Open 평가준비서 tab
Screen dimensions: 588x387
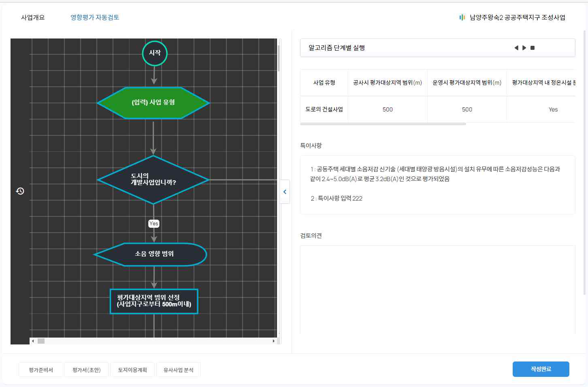tap(41, 370)
